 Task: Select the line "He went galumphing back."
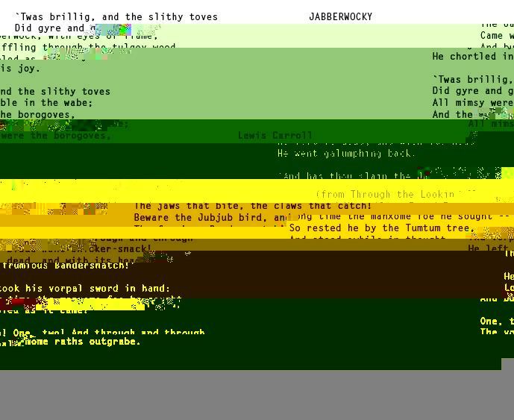(346, 154)
